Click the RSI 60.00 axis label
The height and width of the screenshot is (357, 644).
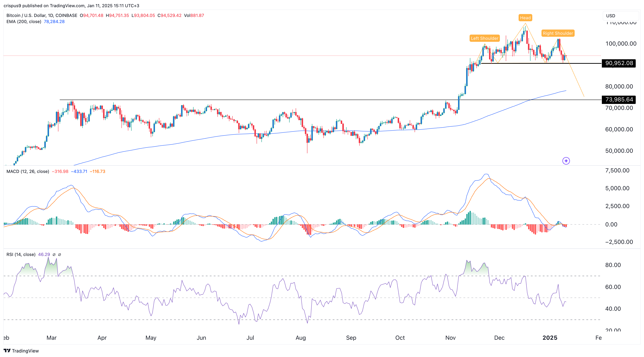613,287
